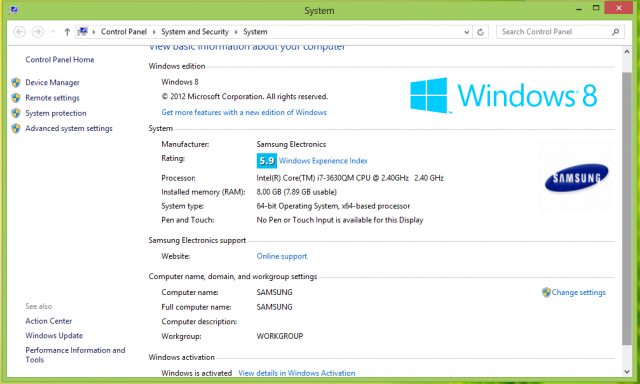Click the computer icon in address bar

(83, 31)
